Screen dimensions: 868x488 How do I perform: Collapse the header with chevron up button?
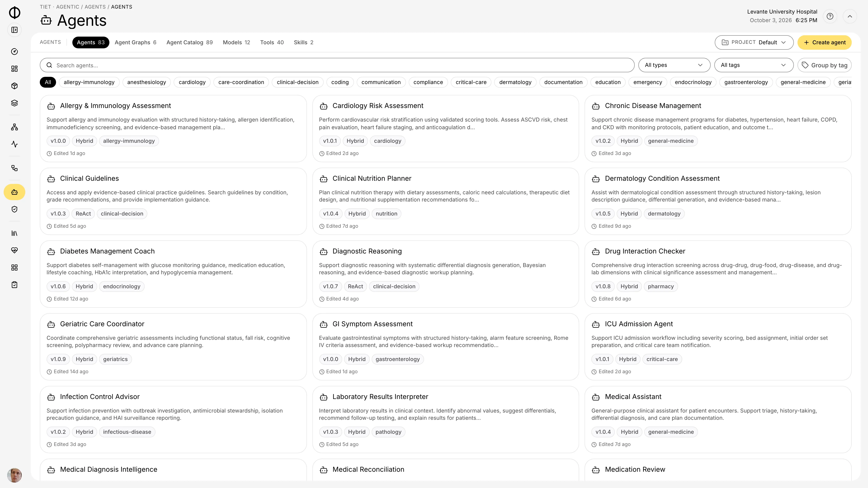coord(850,16)
